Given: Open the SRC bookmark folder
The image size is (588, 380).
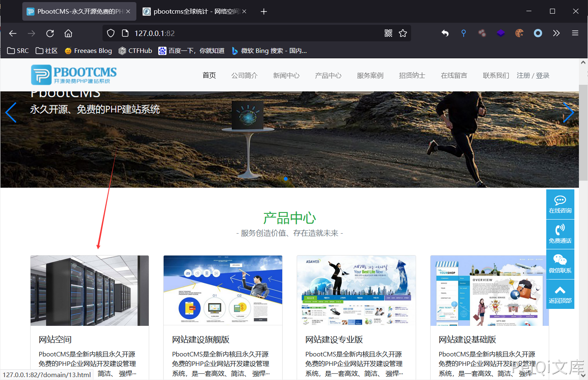Looking at the screenshot, I should click(x=18, y=51).
